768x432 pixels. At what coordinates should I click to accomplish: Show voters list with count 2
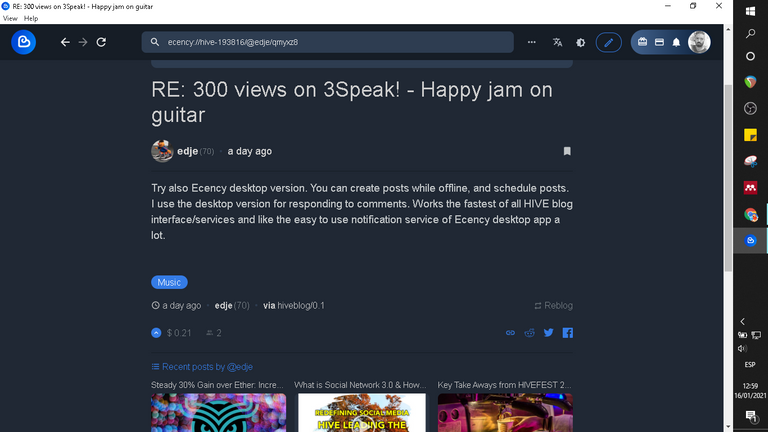click(214, 333)
